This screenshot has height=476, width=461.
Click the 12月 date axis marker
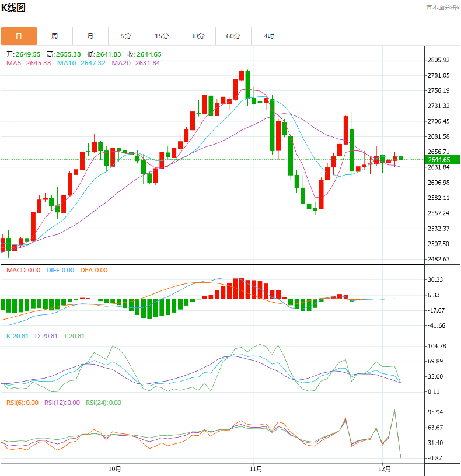click(383, 468)
